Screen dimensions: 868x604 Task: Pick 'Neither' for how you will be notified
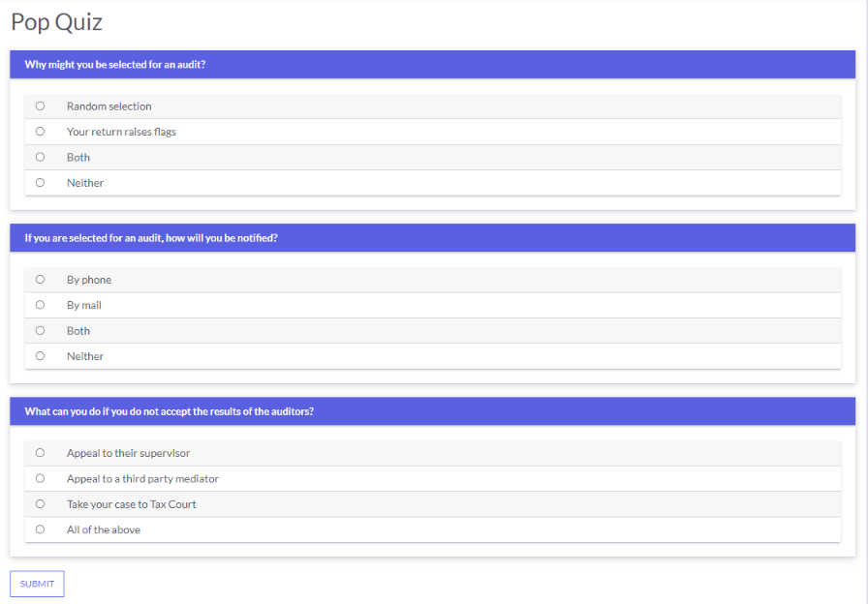pos(40,355)
